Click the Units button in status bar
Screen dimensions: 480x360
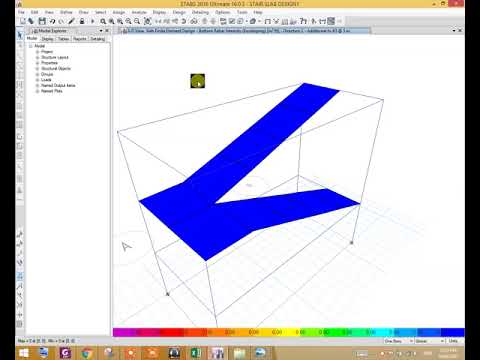(x=453, y=341)
